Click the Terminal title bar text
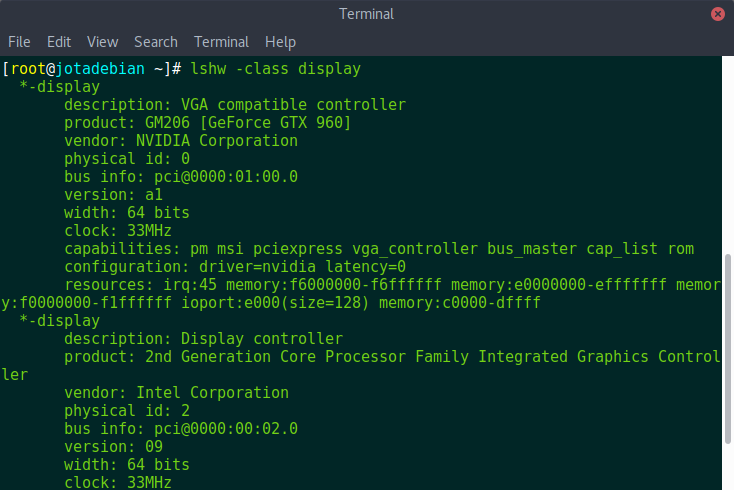734x490 pixels. pos(367,14)
